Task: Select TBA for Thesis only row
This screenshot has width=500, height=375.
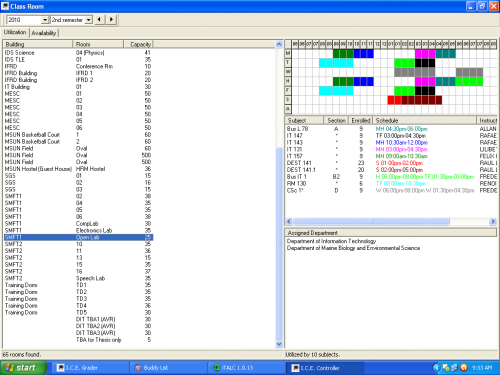Action: [x=78, y=340]
